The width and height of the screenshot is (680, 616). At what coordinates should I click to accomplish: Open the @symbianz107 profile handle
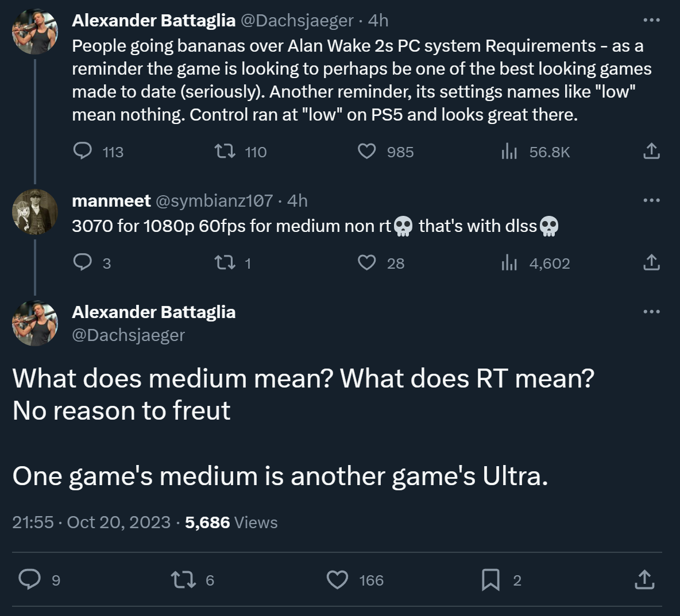tap(214, 200)
